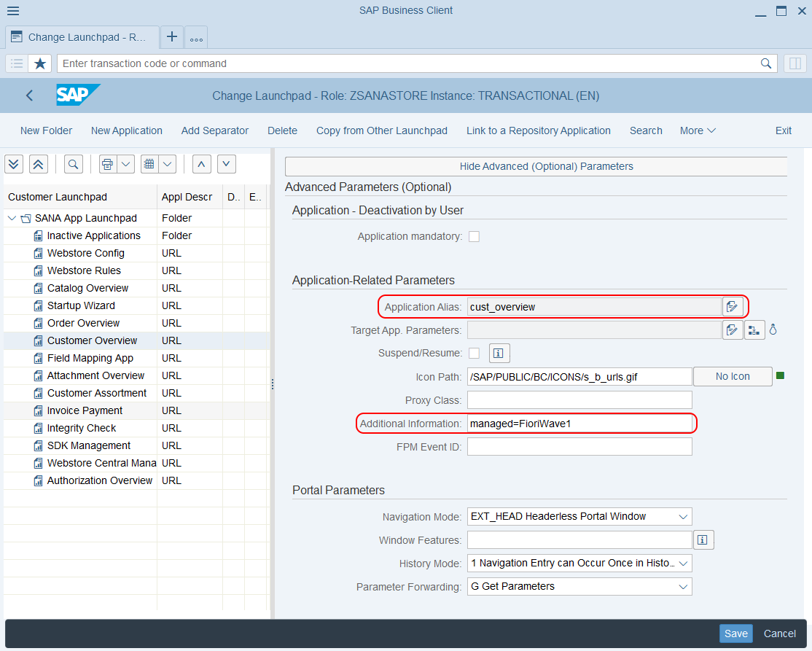The height and width of the screenshot is (651, 812).
Task: Click the Favorites star icon
Action: coord(40,63)
